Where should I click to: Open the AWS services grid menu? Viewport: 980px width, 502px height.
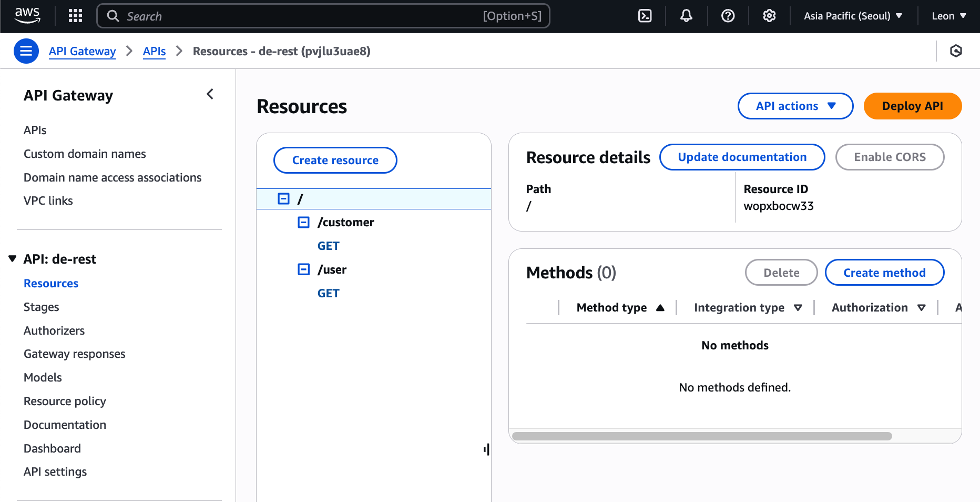[75, 16]
